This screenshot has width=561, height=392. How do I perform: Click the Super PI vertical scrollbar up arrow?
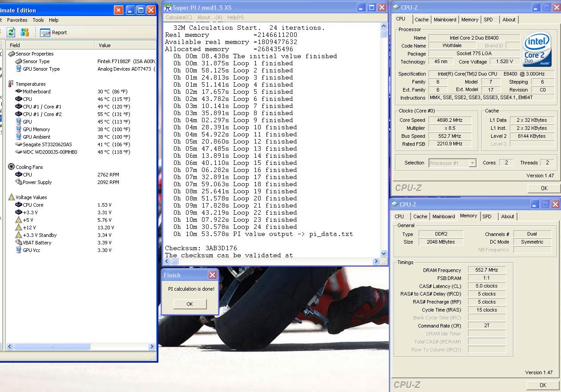384,27
